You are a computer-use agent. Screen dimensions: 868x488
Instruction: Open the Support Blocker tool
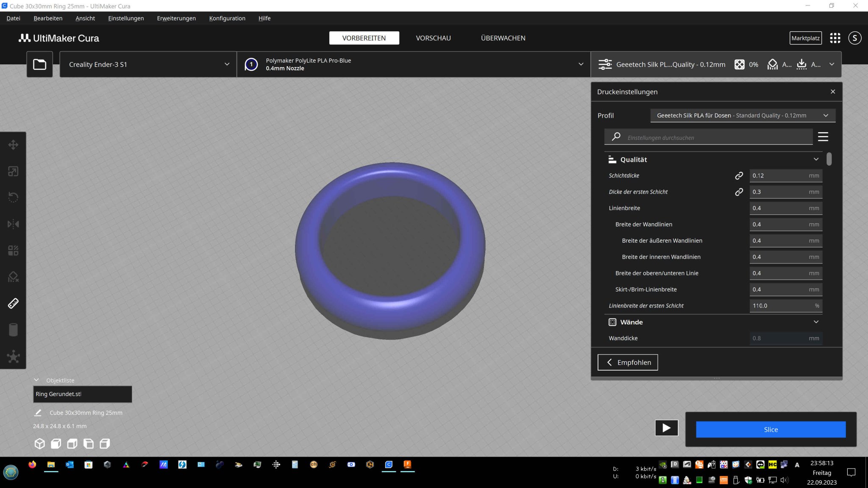(13, 277)
